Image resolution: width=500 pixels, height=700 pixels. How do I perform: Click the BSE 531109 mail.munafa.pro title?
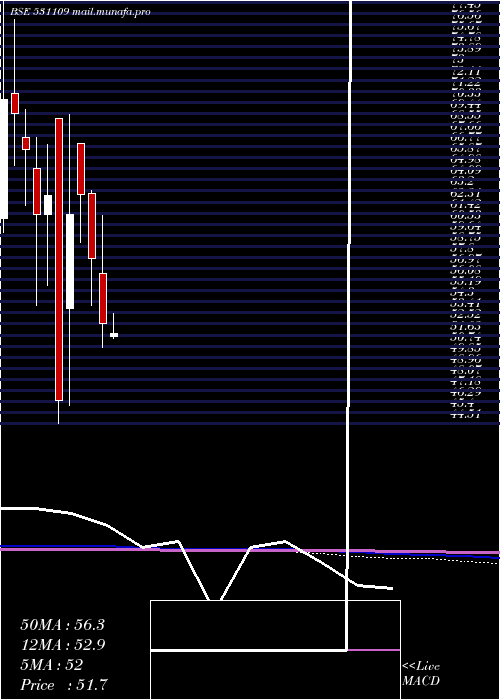coord(80,12)
